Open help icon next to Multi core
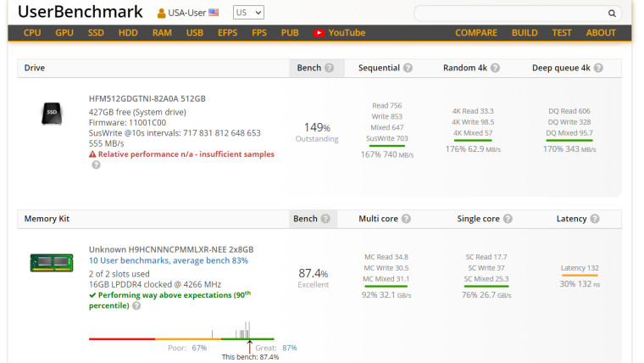The width and height of the screenshot is (644, 363). click(x=406, y=219)
